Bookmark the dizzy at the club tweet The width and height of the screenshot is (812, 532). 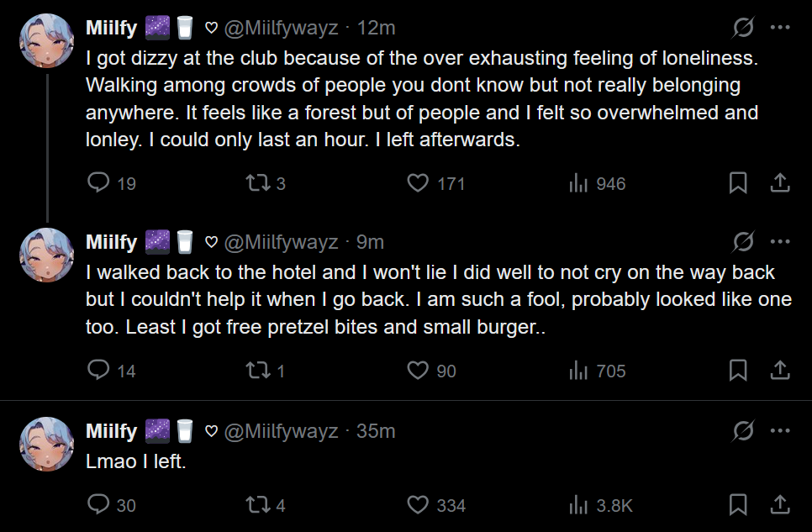coord(738,182)
